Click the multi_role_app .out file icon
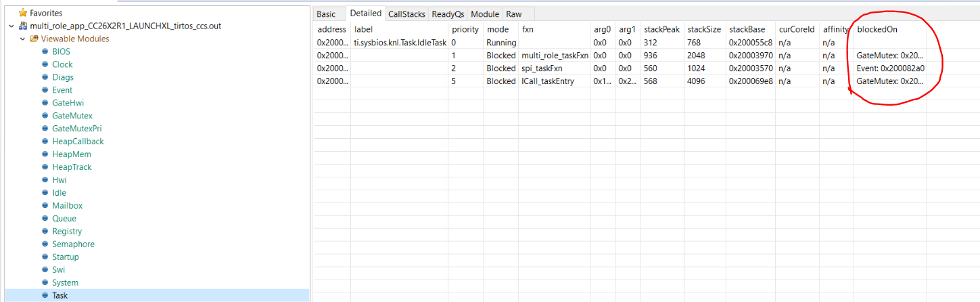 point(23,26)
